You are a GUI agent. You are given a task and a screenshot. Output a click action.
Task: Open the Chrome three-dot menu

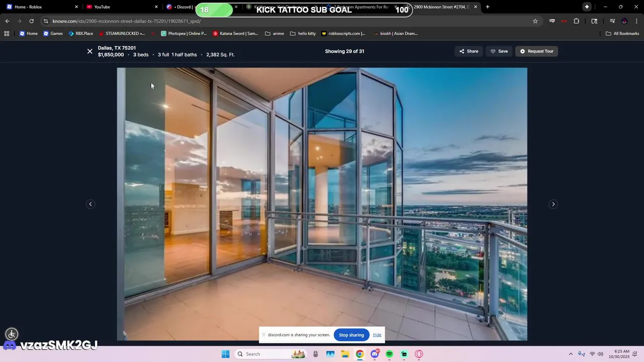(x=636, y=21)
